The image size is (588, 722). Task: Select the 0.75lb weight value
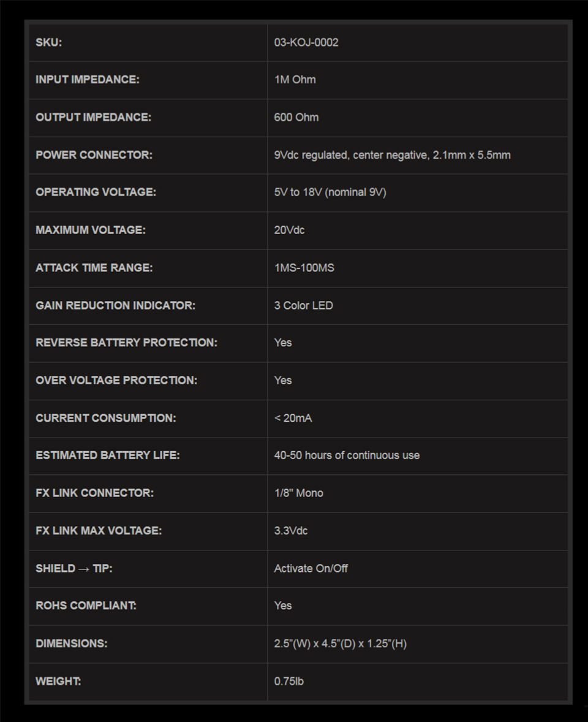tap(288, 681)
